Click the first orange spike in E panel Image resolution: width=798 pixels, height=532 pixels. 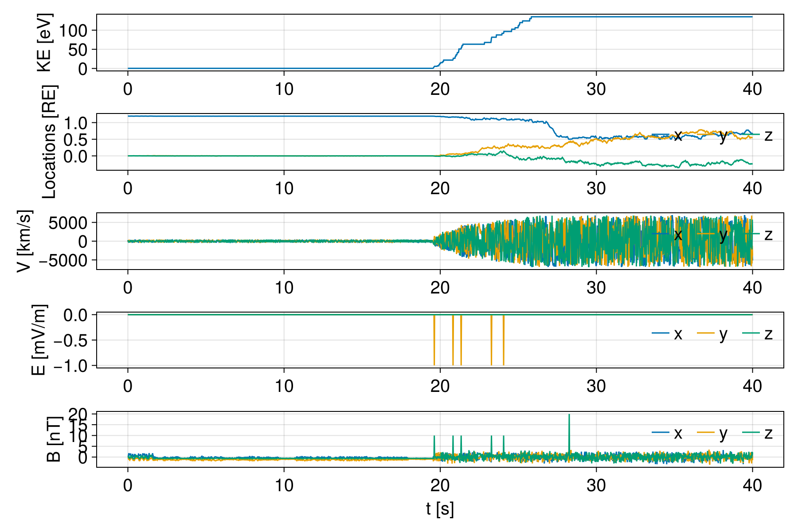[x=434, y=341]
